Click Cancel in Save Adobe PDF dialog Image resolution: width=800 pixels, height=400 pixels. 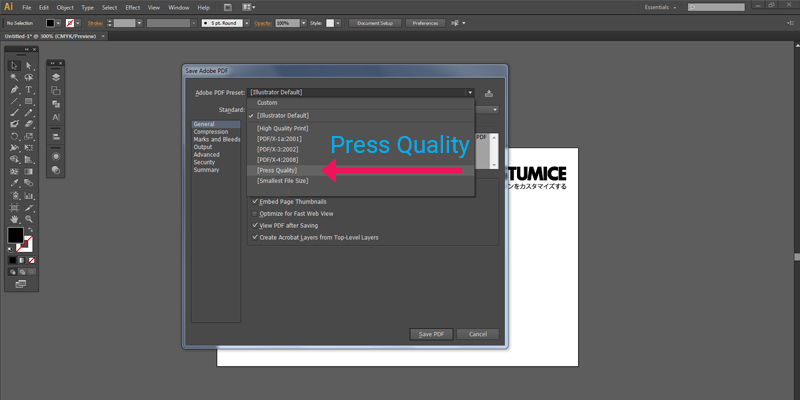pyautogui.click(x=478, y=334)
